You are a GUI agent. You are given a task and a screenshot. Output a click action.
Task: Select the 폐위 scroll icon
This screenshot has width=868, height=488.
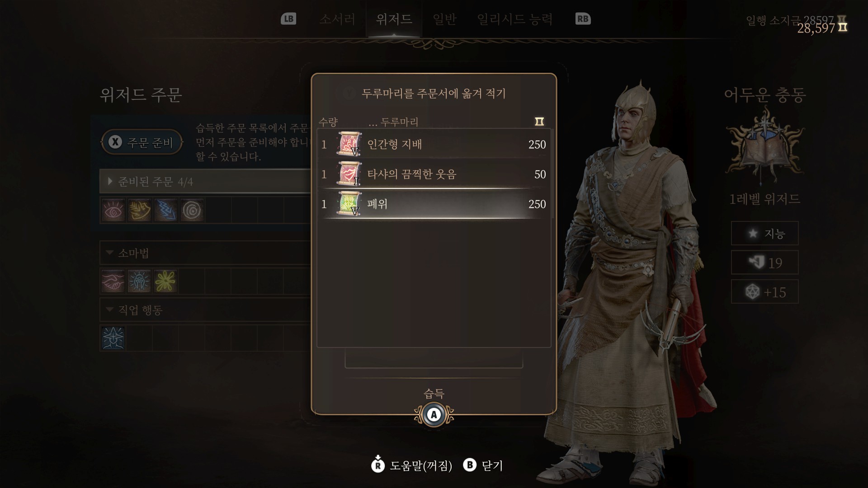[x=349, y=204]
